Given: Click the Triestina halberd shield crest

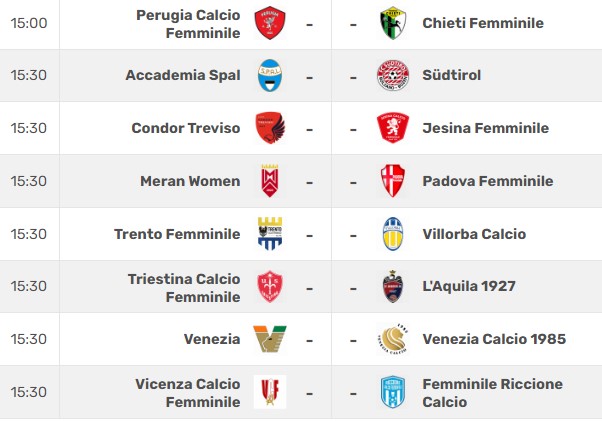Looking at the screenshot, I should 270,286.
